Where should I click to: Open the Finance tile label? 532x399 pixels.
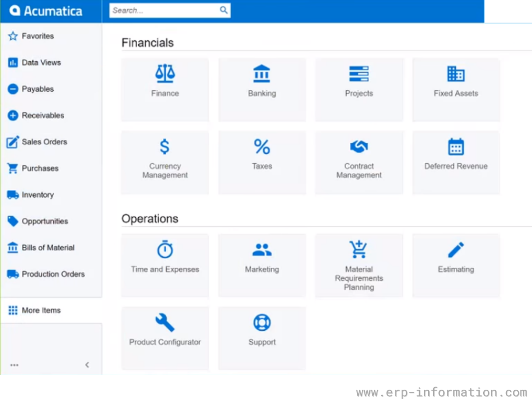(x=165, y=94)
